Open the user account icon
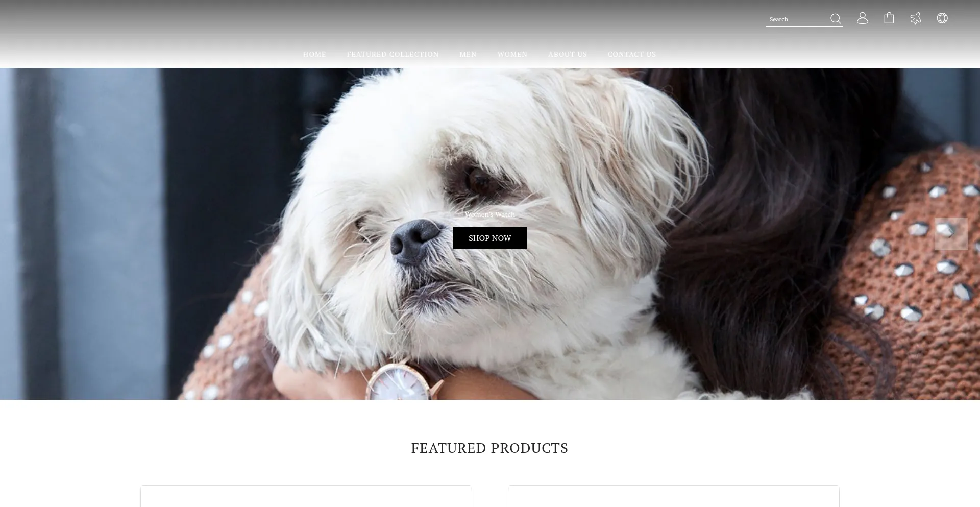Viewport: 980px width, 507px height. pyautogui.click(x=863, y=18)
